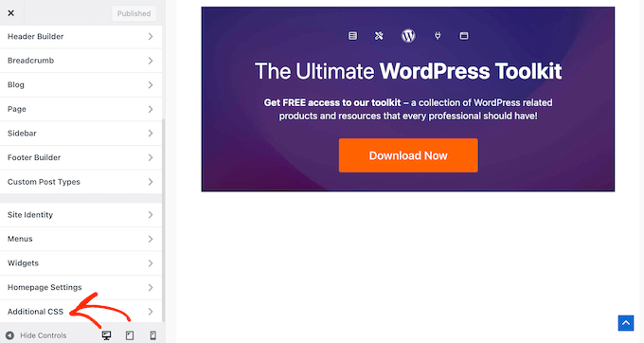This screenshot has width=644, height=343.
Task: Click the crossed tools icon in banner
Action: (379, 36)
